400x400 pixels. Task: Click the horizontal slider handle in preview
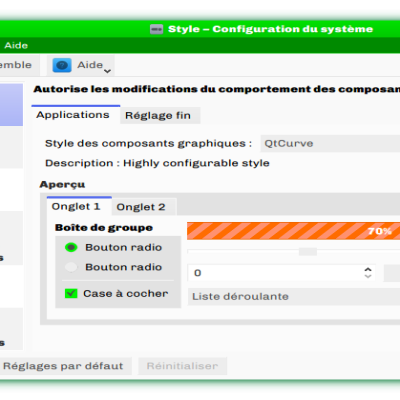(x=308, y=252)
